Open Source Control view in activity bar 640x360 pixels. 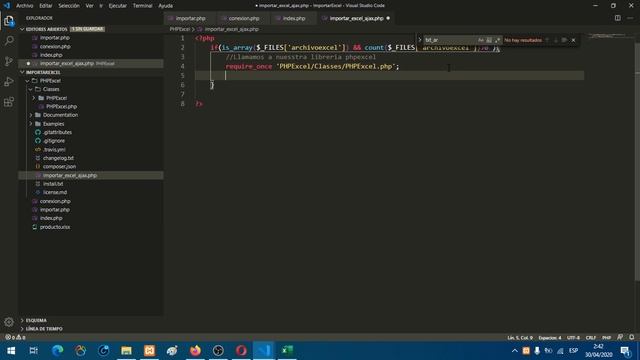point(9,61)
